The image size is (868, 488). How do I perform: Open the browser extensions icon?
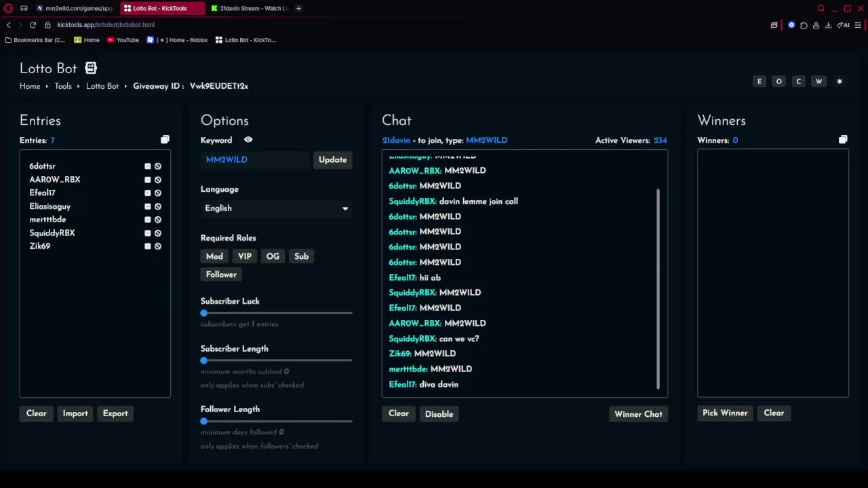(x=804, y=25)
